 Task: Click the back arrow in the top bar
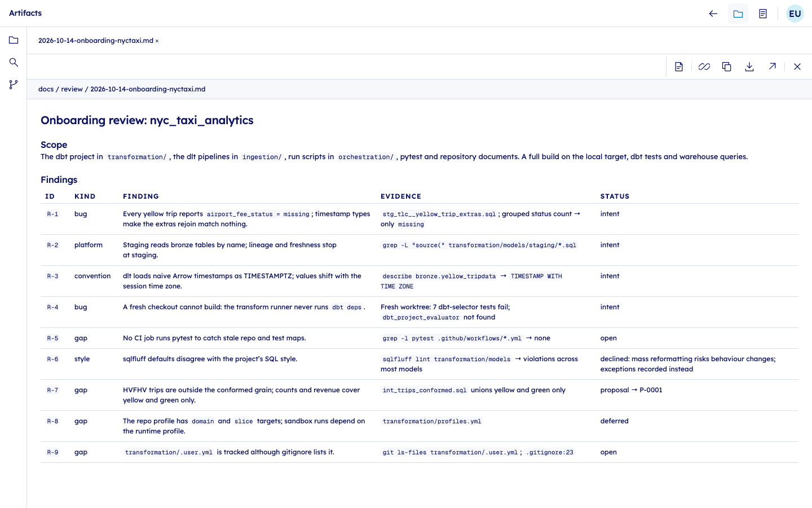713,14
